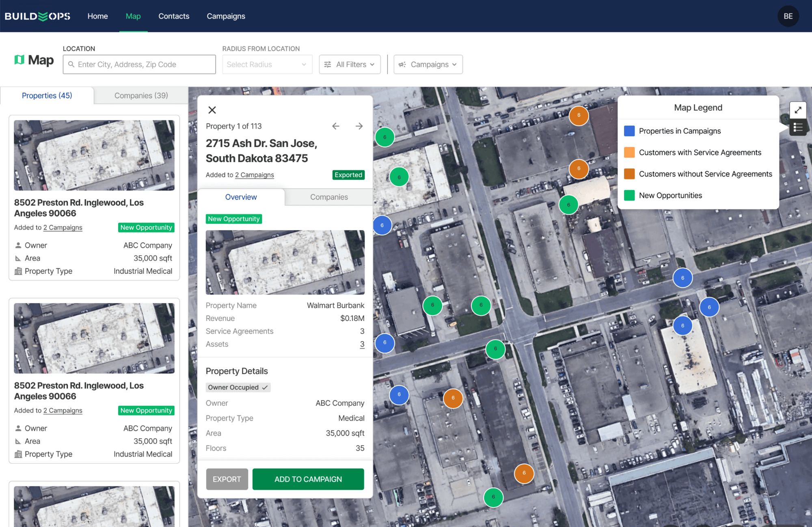The height and width of the screenshot is (527, 812).
Task: Toggle the Owner Occupied chip
Action: pos(238,387)
